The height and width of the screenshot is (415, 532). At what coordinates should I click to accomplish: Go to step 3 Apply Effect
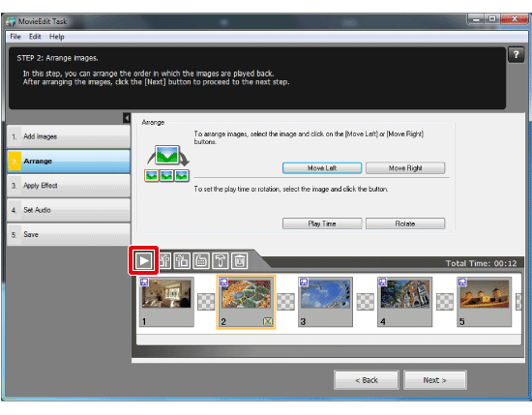point(69,186)
